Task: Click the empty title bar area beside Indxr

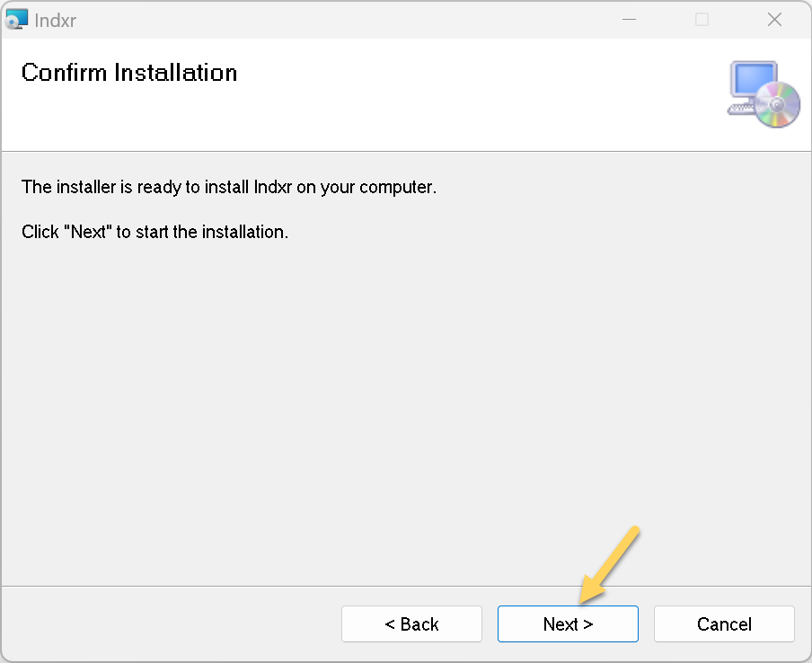Action: pos(337,20)
